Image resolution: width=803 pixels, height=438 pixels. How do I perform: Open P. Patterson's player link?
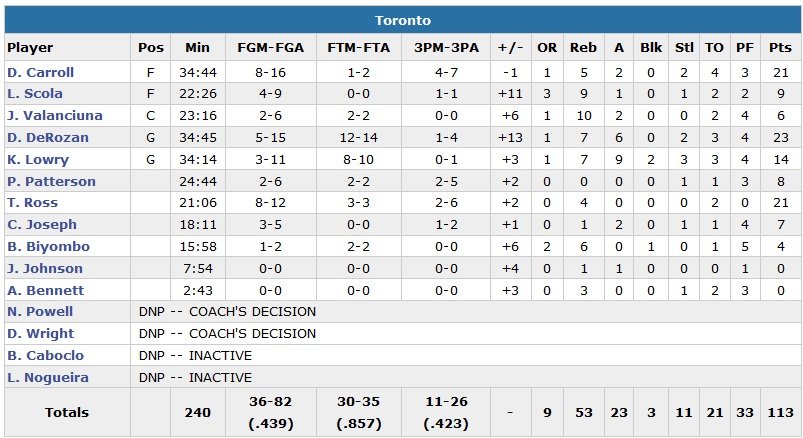[51, 182]
